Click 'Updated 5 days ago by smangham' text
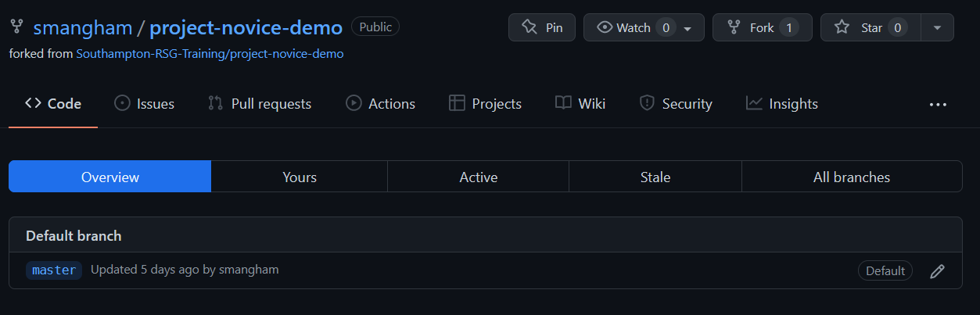The image size is (980, 315). pyautogui.click(x=185, y=270)
